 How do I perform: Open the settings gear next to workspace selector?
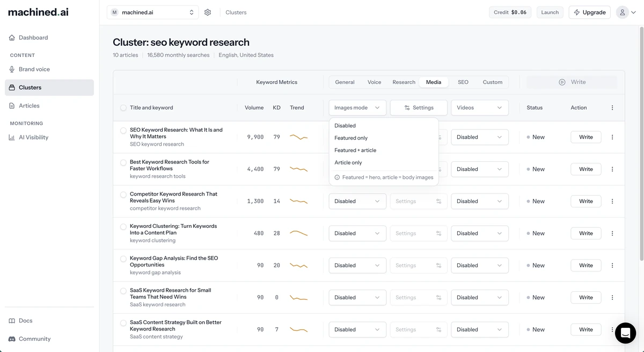pos(208,12)
